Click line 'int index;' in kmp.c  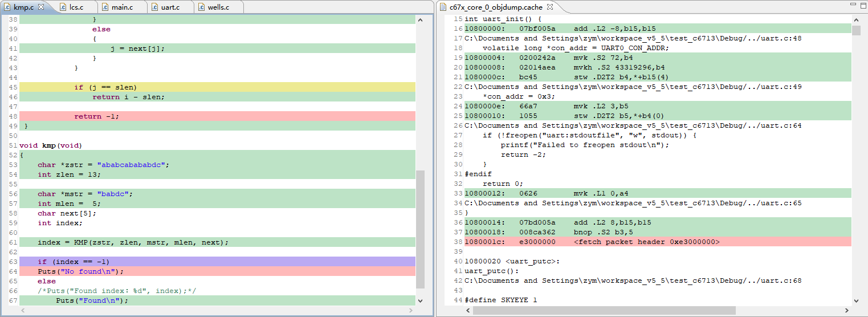tap(60, 223)
